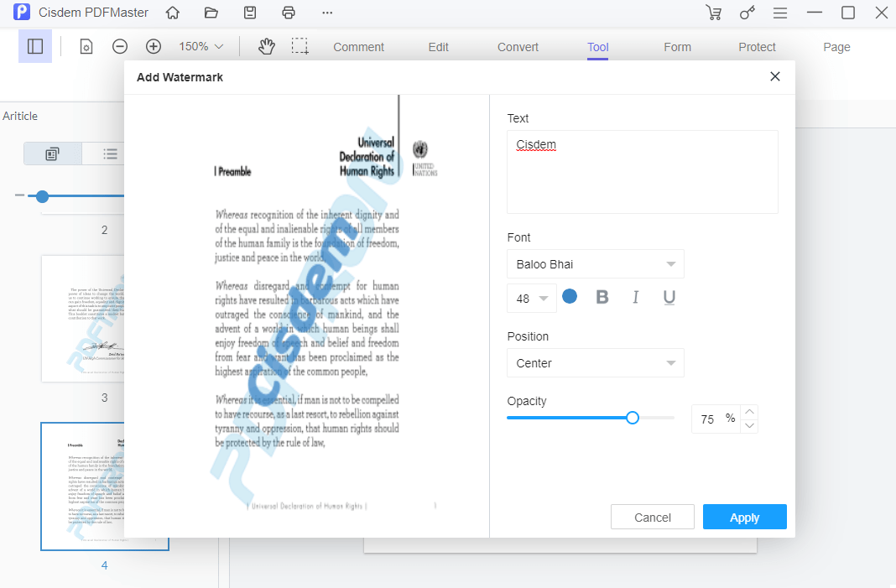Switch to the Protect tab

(757, 47)
